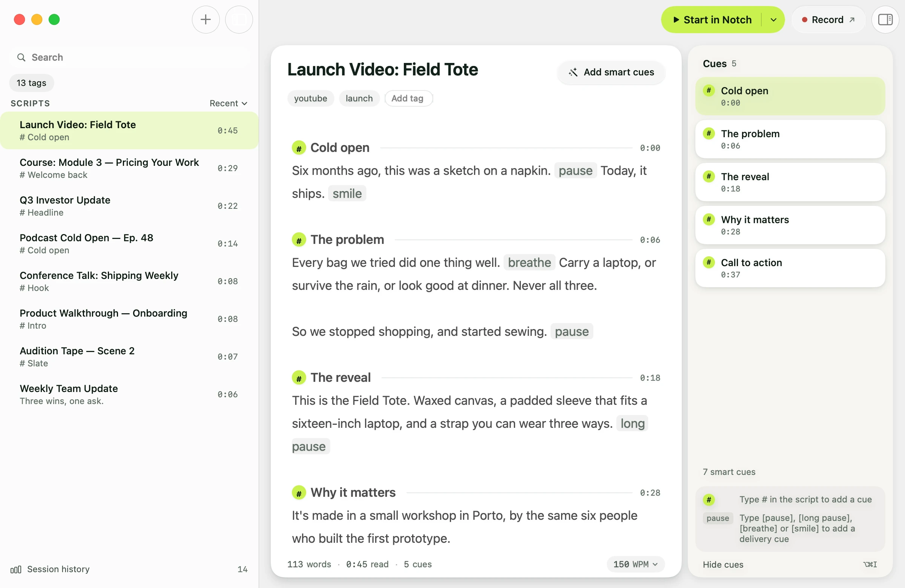
Task: Toggle the sidebar panel icon
Action: tap(239, 19)
